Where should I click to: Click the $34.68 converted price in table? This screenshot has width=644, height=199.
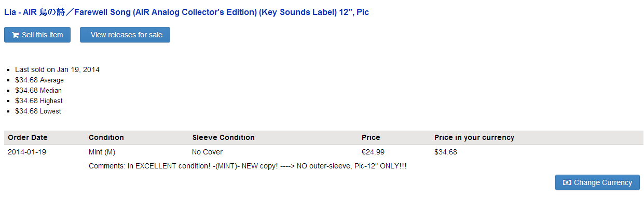point(446,152)
